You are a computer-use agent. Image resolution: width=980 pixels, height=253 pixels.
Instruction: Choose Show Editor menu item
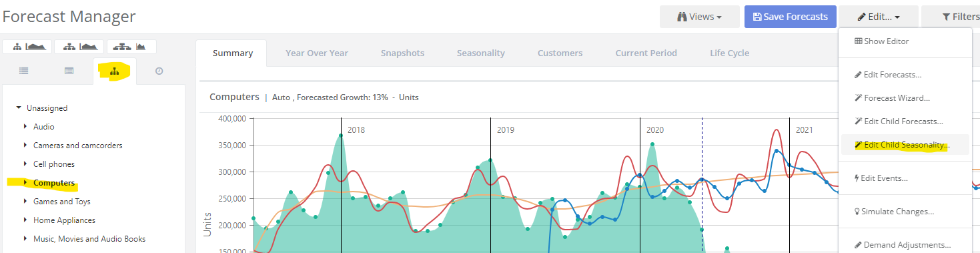point(905,41)
